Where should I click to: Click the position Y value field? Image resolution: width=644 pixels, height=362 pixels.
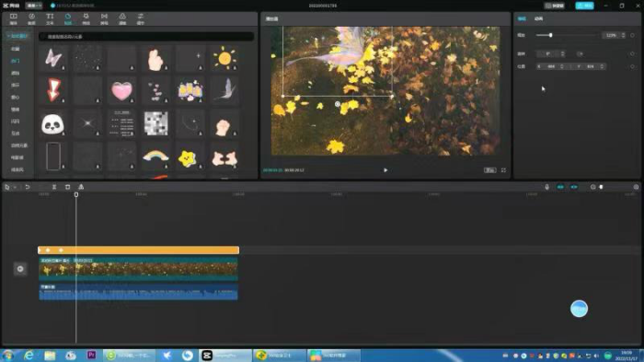pos(590,66)
